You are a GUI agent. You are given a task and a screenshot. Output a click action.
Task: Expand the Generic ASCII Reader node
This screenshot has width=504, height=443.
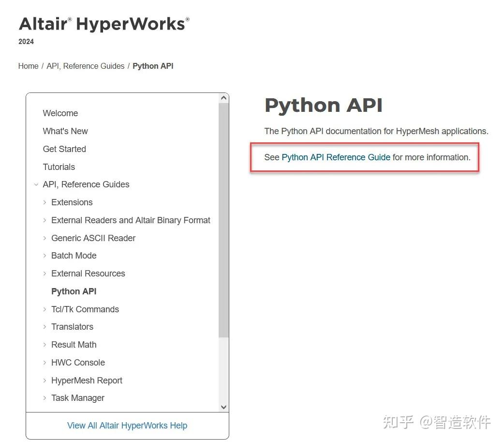point(44,238)
